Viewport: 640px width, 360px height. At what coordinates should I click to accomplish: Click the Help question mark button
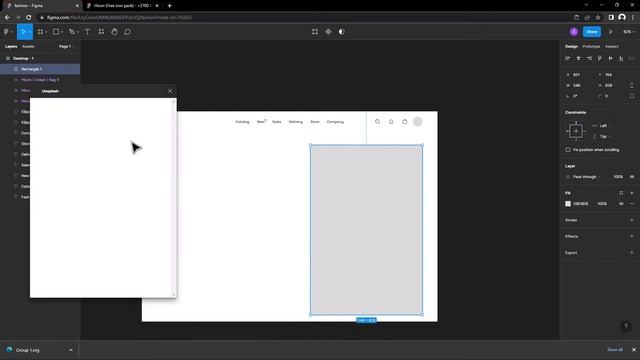click(626, 326)
